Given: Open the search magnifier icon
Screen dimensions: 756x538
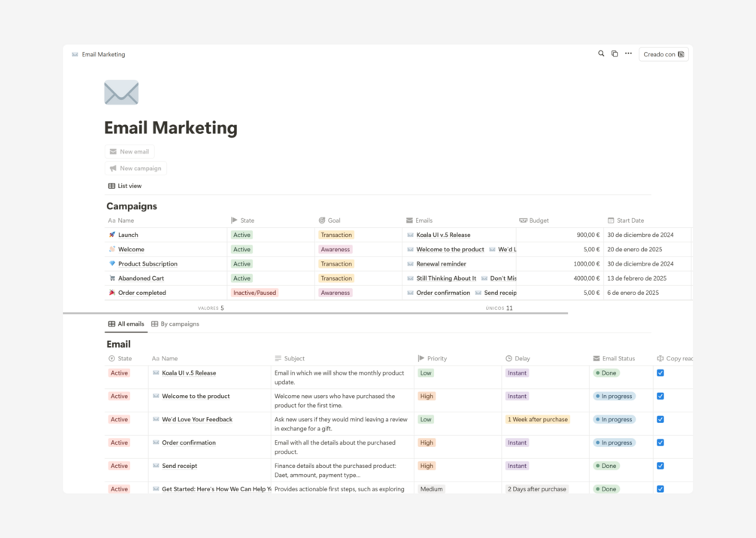Looking at the screenshot, I should [x=601, y=53].
